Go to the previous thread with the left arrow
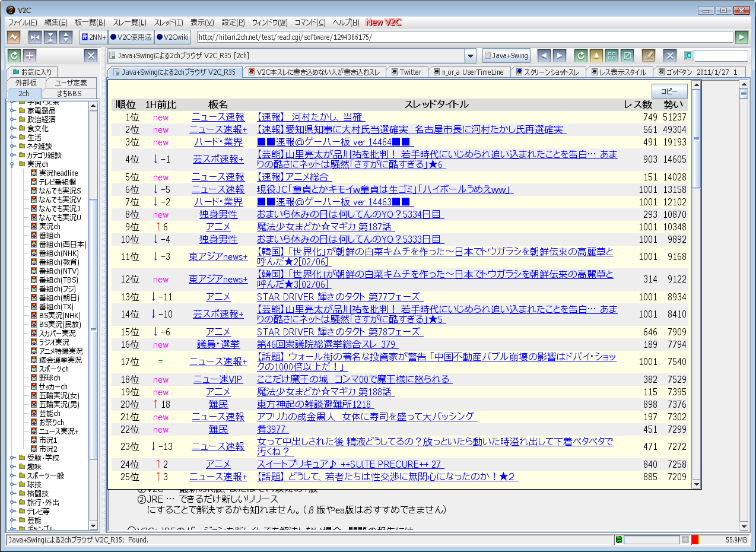Screen dimensions: 756x552 pyautogui.click(x=544, y=56)
